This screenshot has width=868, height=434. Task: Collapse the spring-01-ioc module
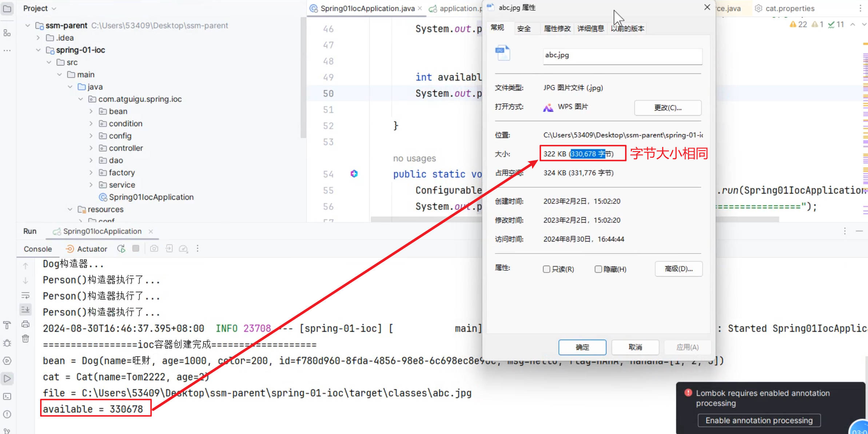(38, 50)
